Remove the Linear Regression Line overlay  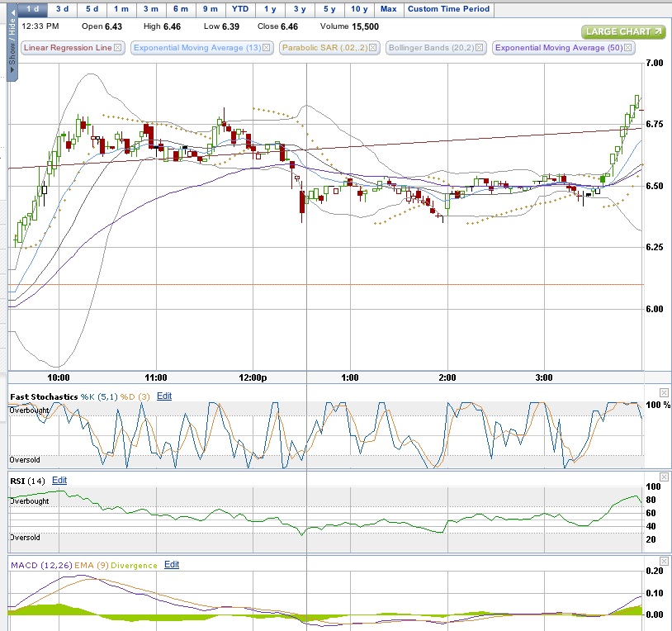(117, 48)
